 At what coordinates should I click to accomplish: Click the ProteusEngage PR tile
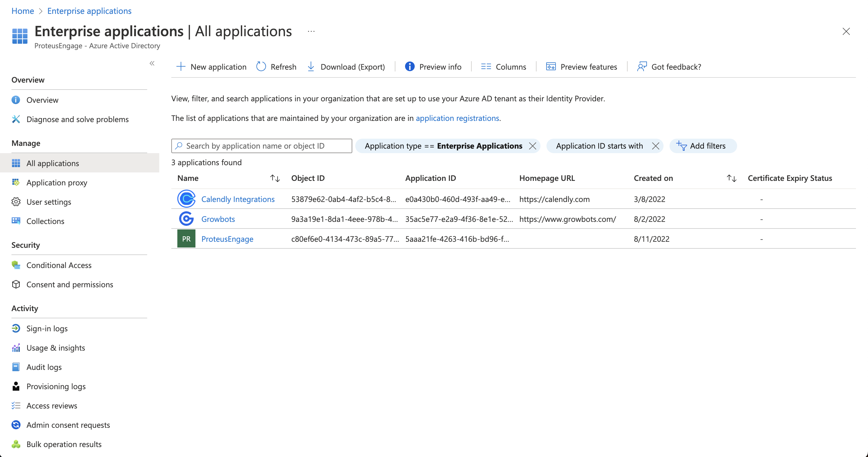(x=186, y=238)
